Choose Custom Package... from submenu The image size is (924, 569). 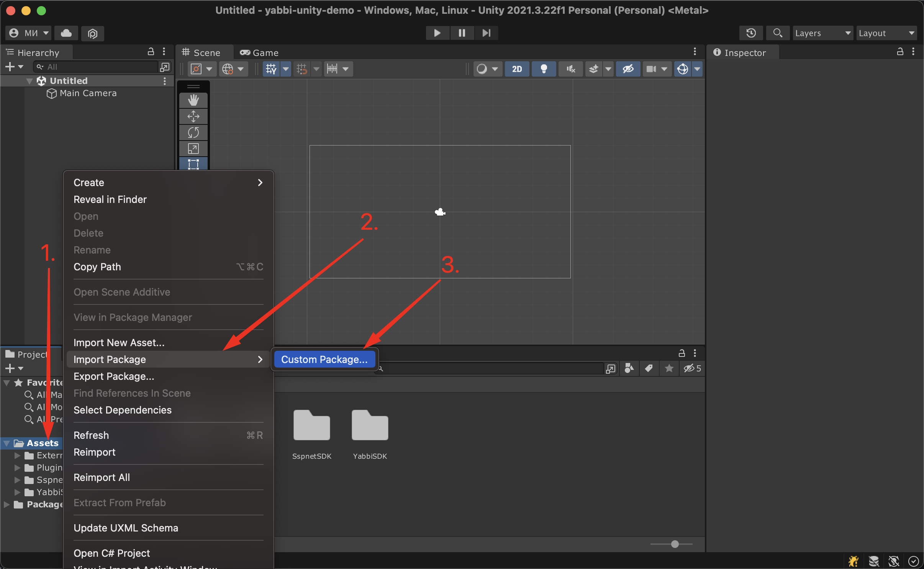coord(324,359)
